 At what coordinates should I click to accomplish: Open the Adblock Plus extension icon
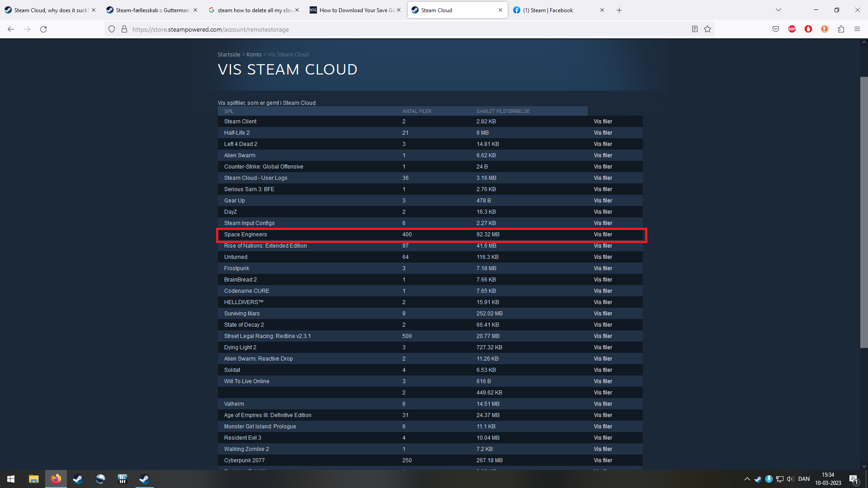tap(792, 29)
